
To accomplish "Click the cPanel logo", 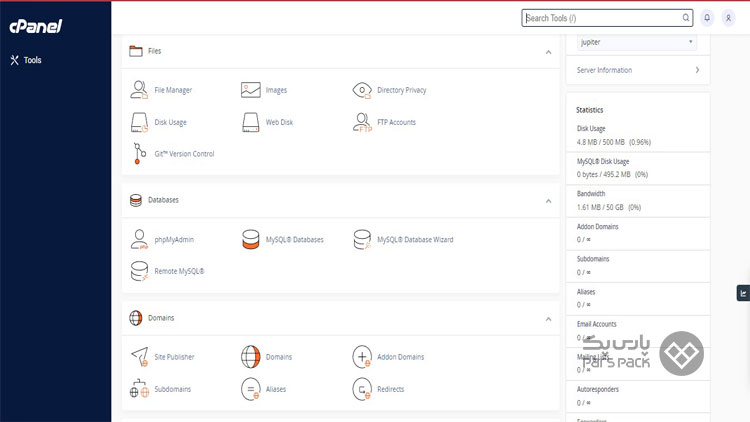I will tap(36, 26).
